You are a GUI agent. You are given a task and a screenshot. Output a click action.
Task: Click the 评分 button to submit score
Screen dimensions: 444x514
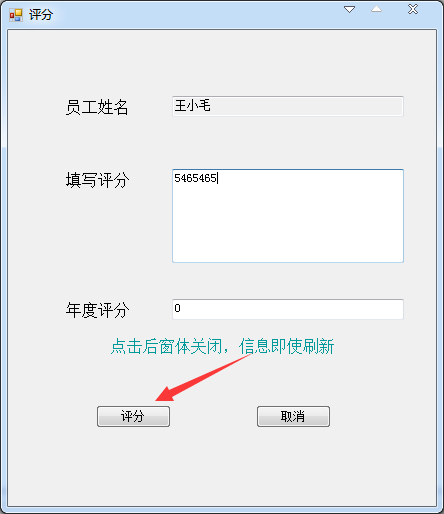click(133, 416)
